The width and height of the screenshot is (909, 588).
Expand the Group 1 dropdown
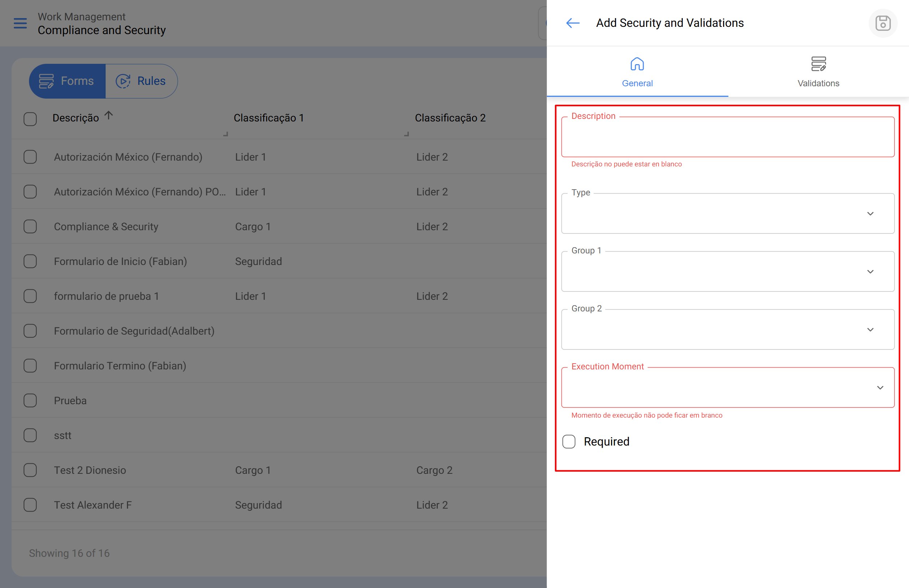click(727, 272)
